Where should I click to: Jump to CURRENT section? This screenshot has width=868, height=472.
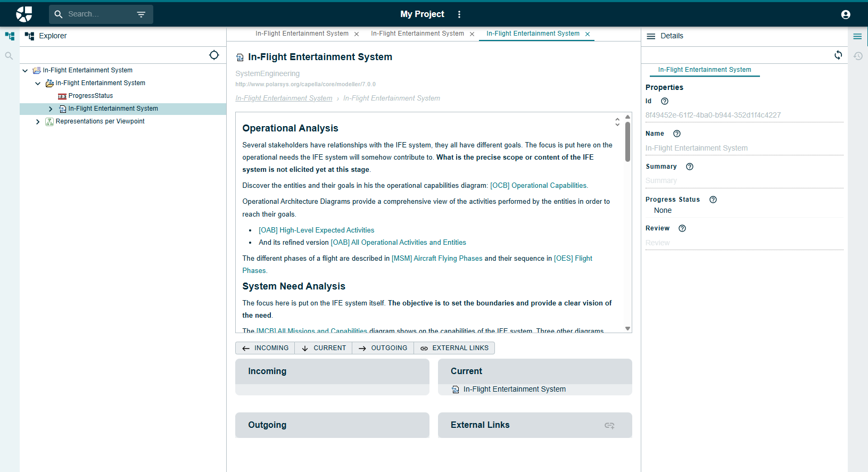pyautogui.click(x=324, y=348)
